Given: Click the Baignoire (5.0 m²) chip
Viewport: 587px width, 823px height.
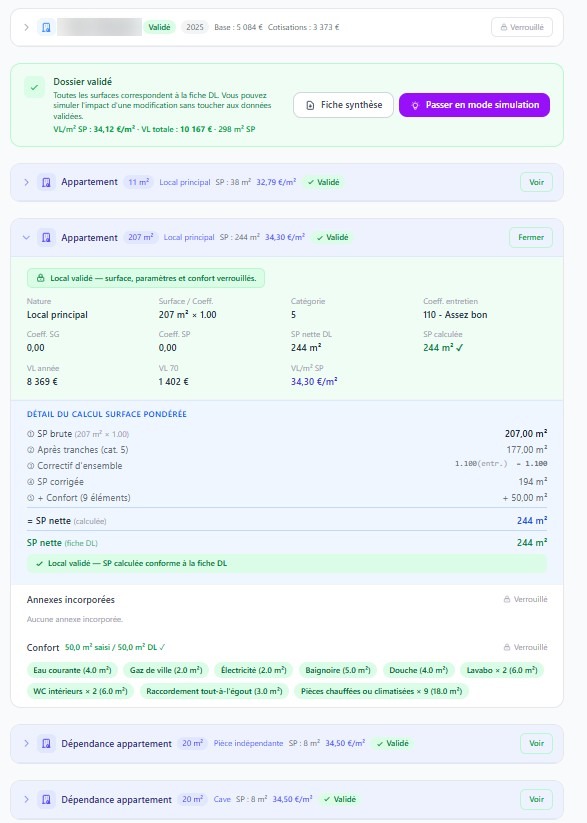Looking at the screenshot, I should tap(338, 670).
